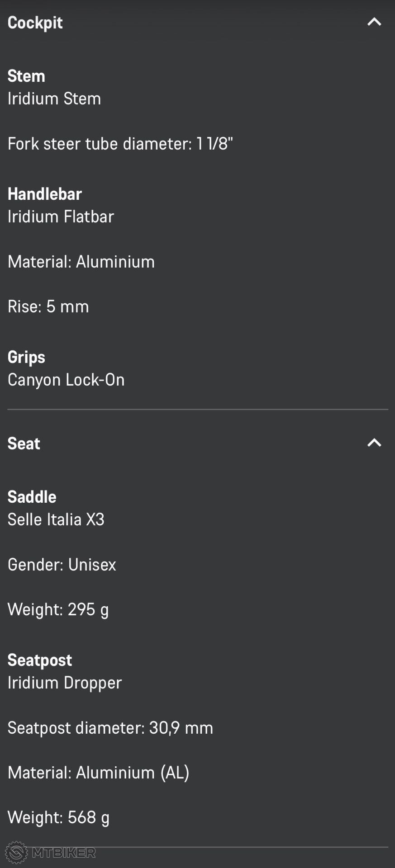395x868 pixels.
Task: Tap the seatpost diameter 30,9 mm line
Action: 110,728
